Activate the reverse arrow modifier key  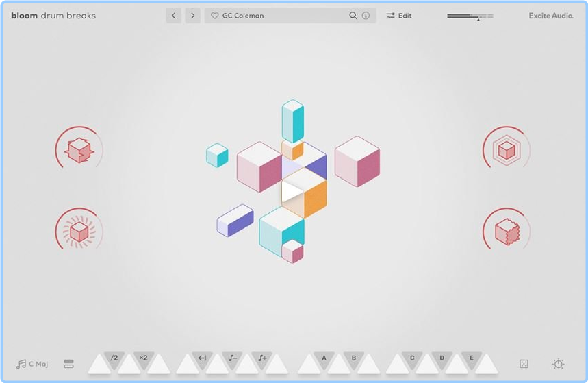[x=203, y=358]
